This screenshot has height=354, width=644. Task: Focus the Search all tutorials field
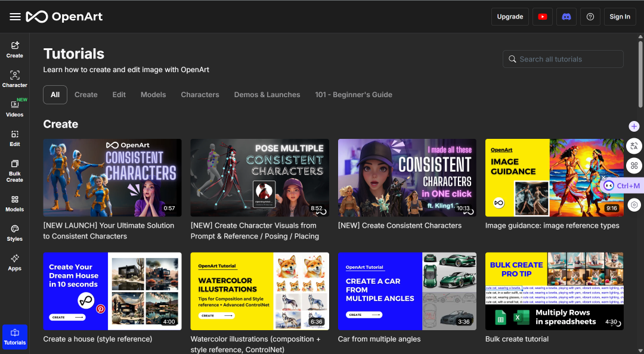click(563, 59)
